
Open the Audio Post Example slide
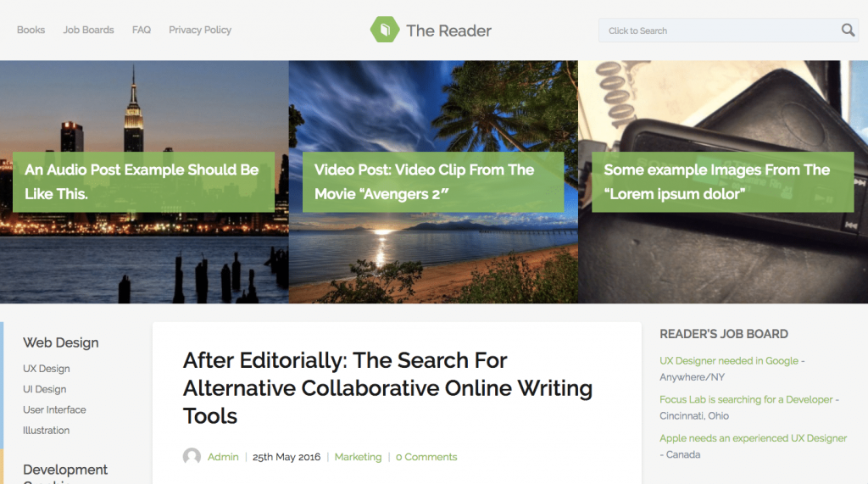pyautogui.click(x=143, y=181)
